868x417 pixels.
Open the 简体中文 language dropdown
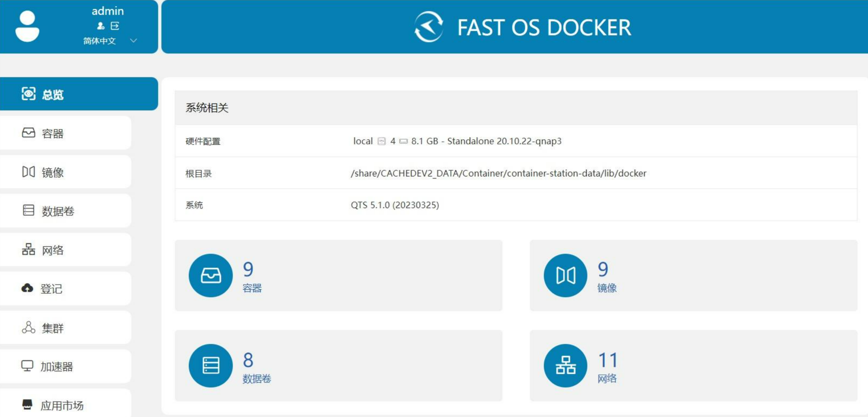[x=110, y=41]
